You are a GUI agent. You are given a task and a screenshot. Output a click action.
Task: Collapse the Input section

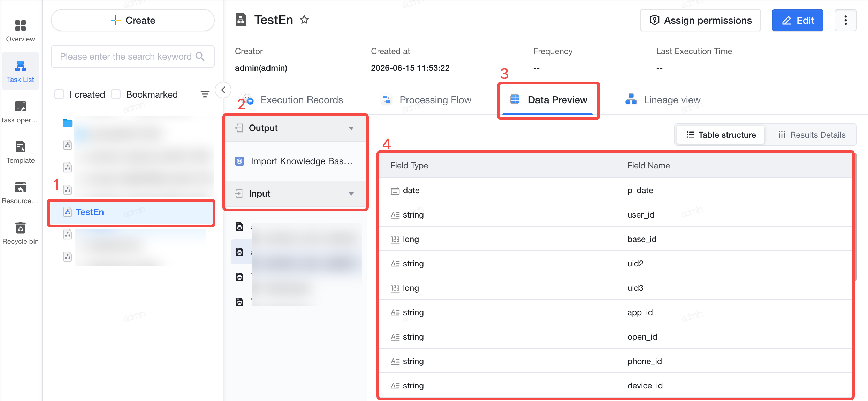[x=351, y=194]
